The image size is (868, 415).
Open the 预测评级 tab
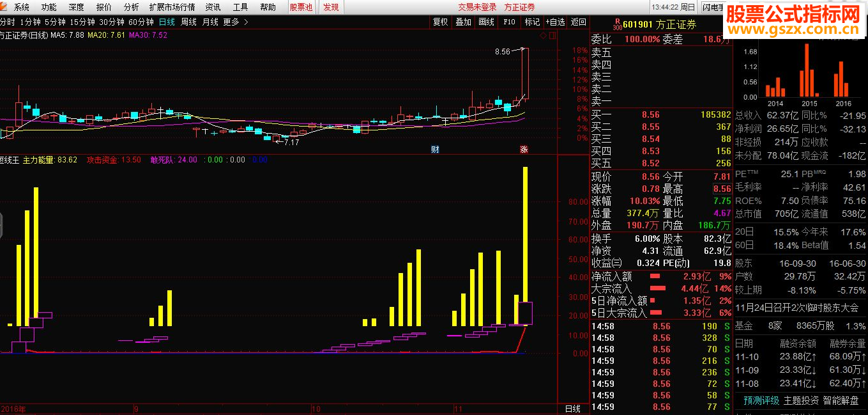click(761, 400)
